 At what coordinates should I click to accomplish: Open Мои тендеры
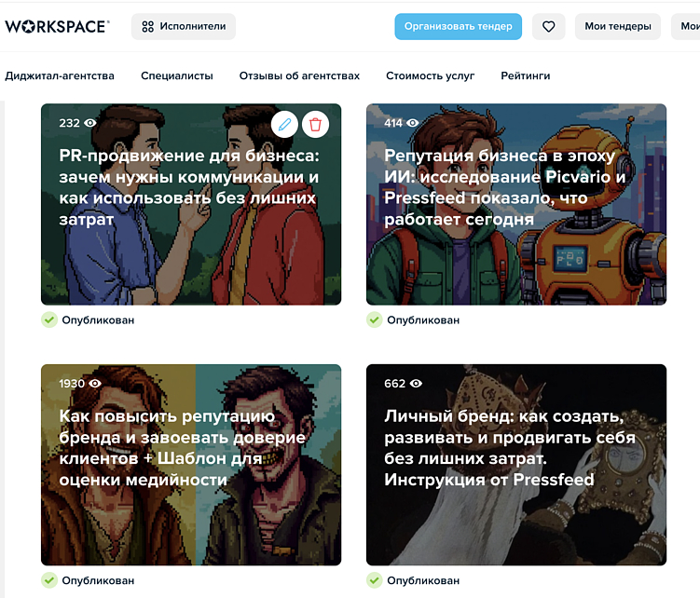618,27
